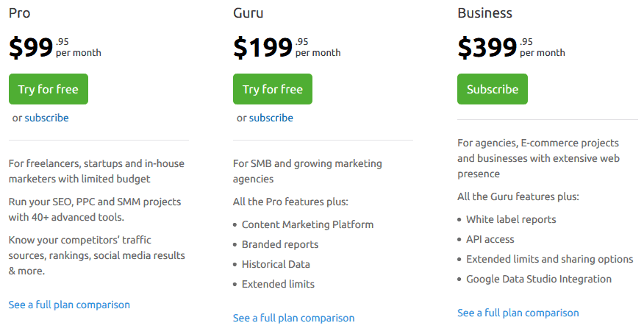Pick the Historical Data feature item

coord(276,264)
